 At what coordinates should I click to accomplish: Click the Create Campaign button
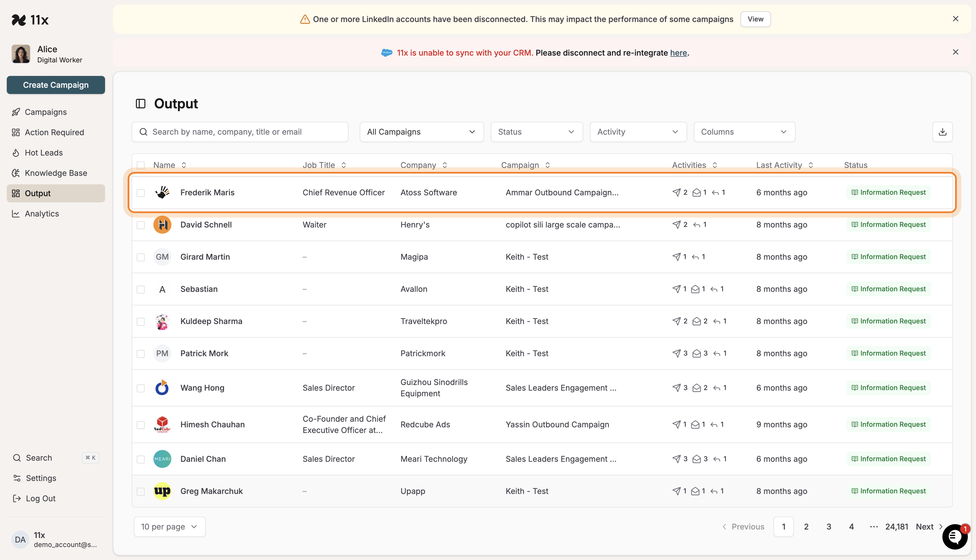coord(56,85)
